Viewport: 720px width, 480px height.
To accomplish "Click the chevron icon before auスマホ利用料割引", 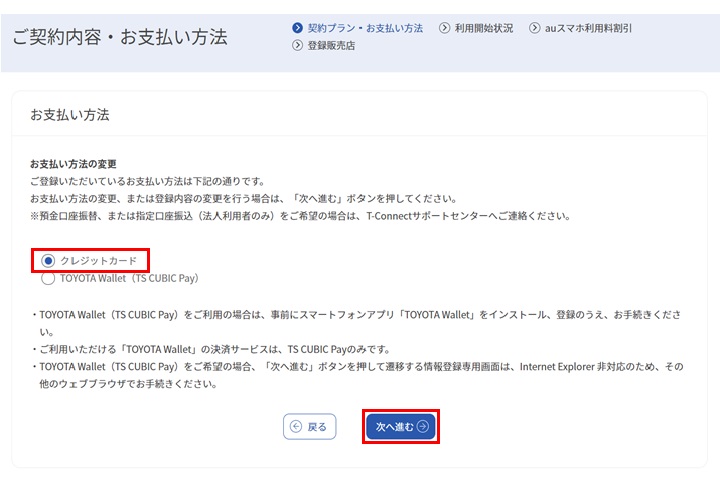I will pyautogui.click(x=534, y=28).
